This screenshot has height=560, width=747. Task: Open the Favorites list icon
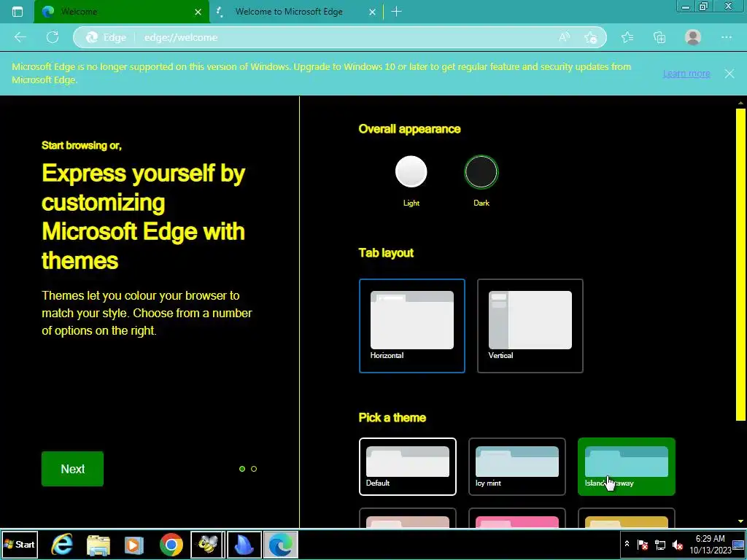tap(627, 37)
